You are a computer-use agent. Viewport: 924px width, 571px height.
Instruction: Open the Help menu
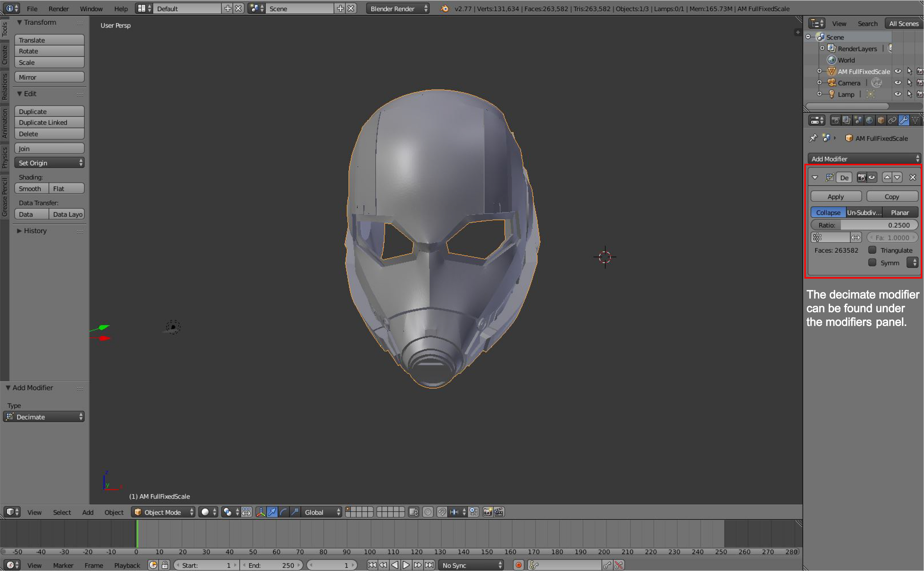pos(121,9)
